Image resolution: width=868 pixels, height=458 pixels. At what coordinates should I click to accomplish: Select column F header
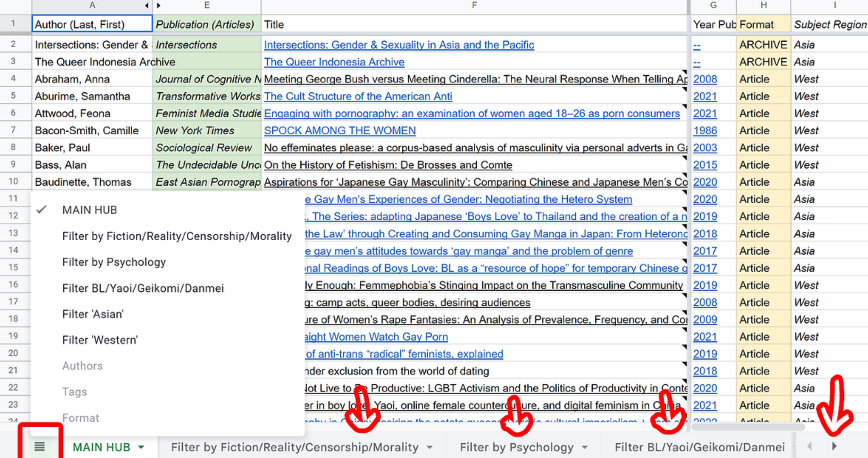point(474,6)
